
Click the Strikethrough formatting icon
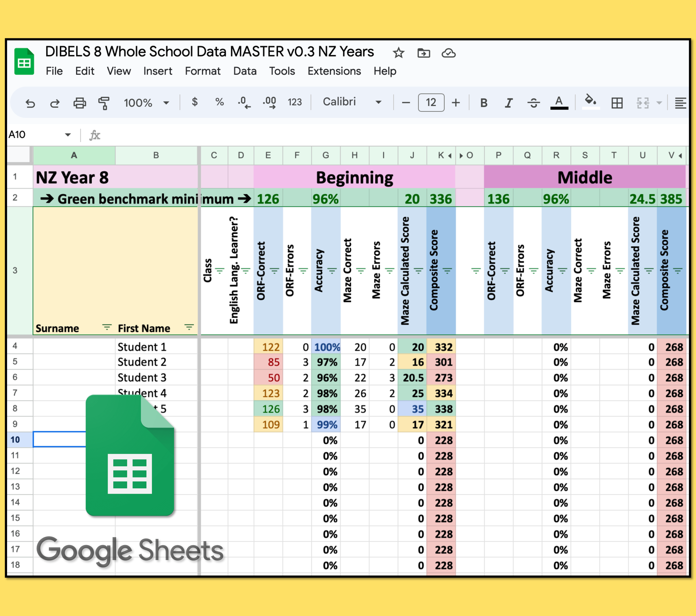[x=534, y=103]
